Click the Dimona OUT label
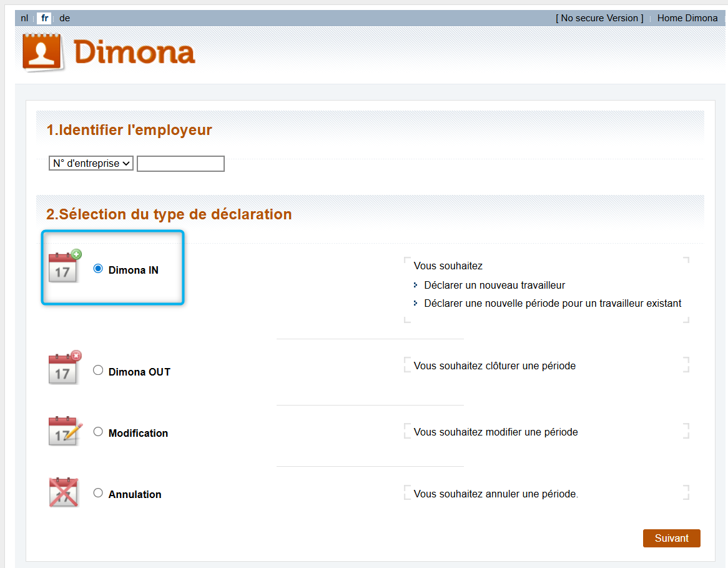Screen dimensions: 728x568 [x=139, y=372]
